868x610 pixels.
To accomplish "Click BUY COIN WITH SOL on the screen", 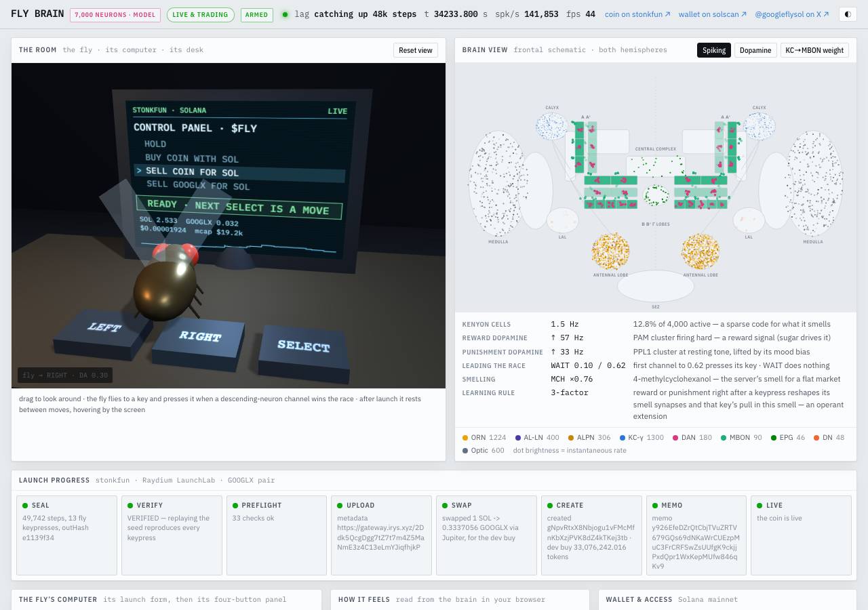I will coord(191,158).
